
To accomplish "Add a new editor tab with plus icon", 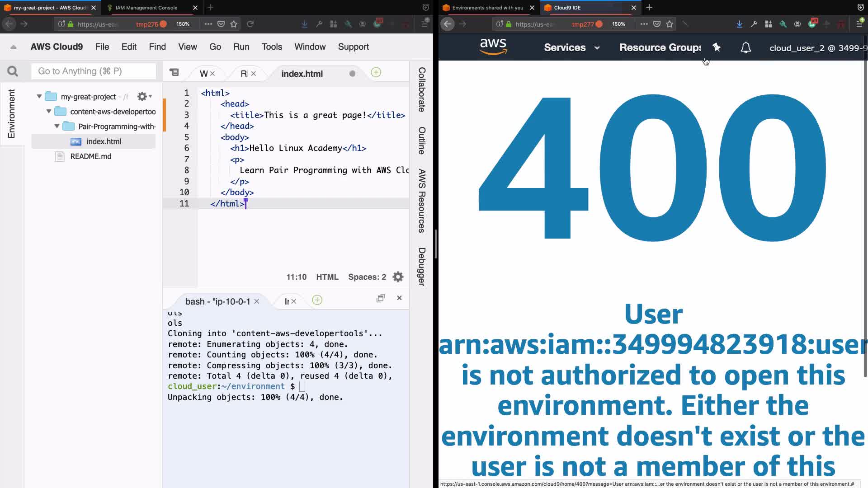I will (x=376, y=72).
